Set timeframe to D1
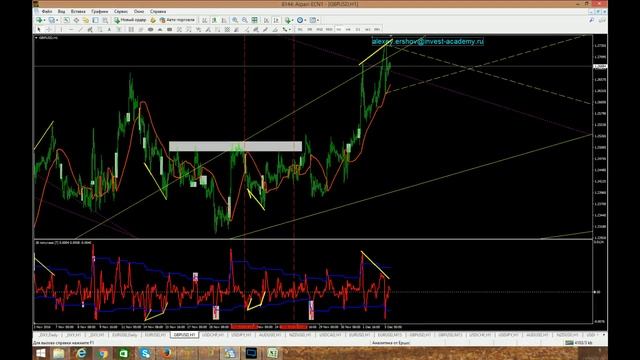Viewport: 640px width, 360px height. point(358,29)
